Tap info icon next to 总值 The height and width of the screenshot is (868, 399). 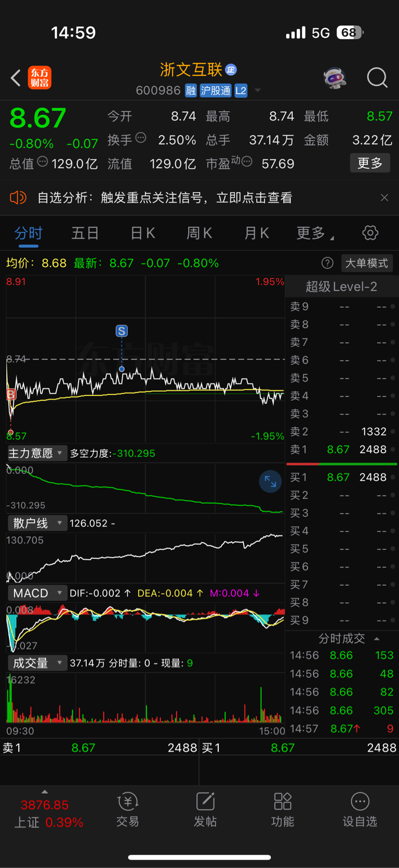[43, 162]
